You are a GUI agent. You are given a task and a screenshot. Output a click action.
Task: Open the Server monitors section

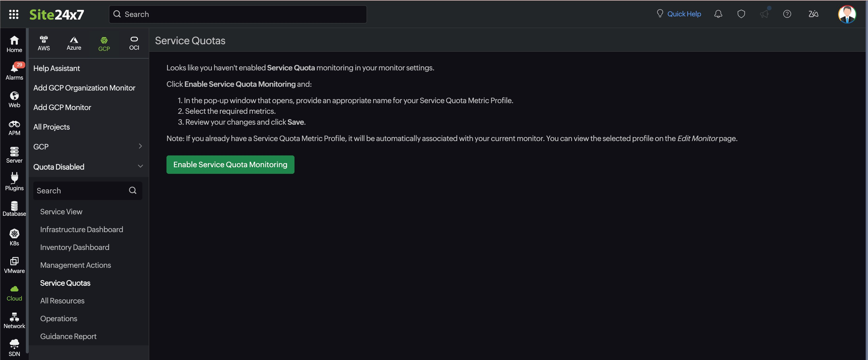[x=14, y=155]
